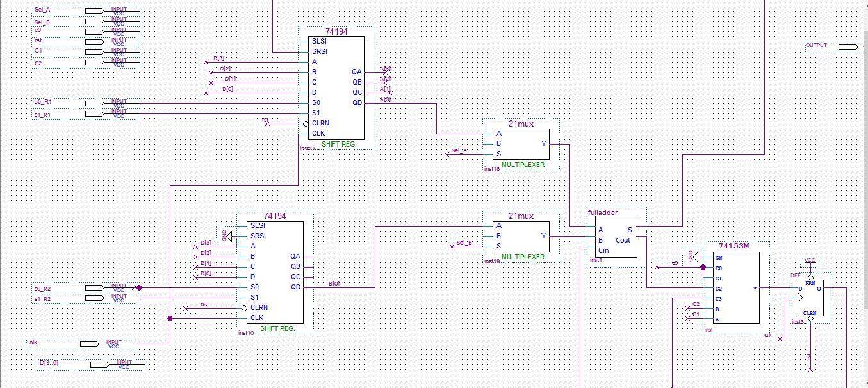This screenshot has width=868, height=388.
Task: Click the inst3 label beside the flip-flop
Action: pos(796,322)
